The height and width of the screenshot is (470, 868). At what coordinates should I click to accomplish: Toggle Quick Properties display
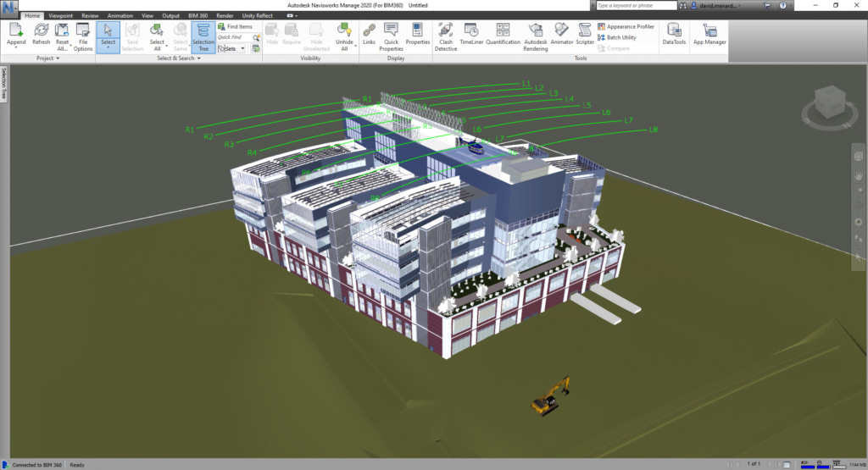(x=391, y=37)
